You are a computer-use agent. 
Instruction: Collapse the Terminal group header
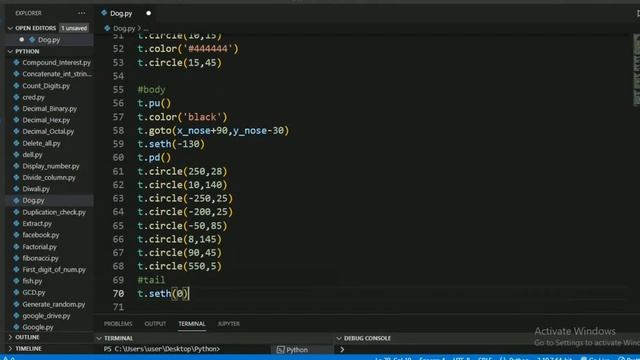point(99,338)
